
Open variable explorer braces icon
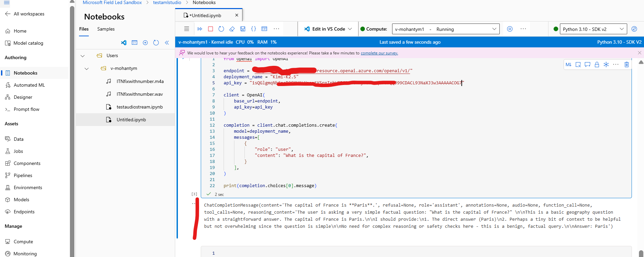254,29
